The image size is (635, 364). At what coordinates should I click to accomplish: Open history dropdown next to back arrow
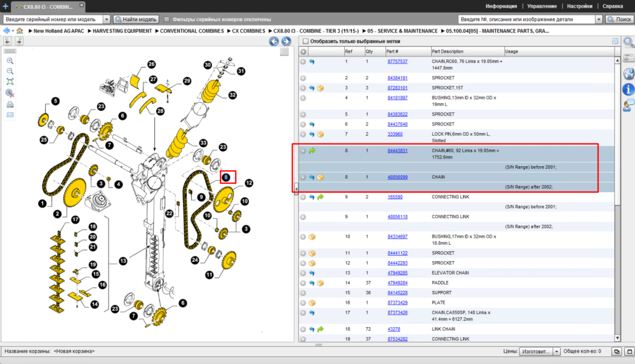[x=13, y=30]
